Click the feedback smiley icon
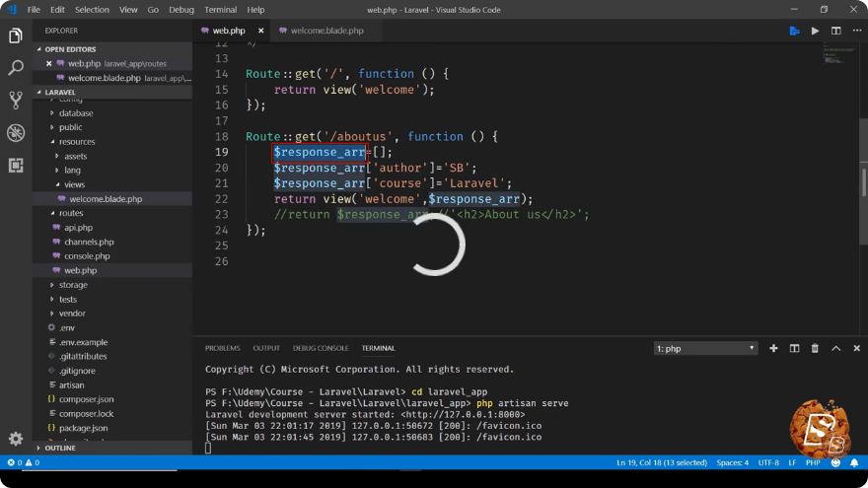The image size is (868, 488). tap(835, 462)
